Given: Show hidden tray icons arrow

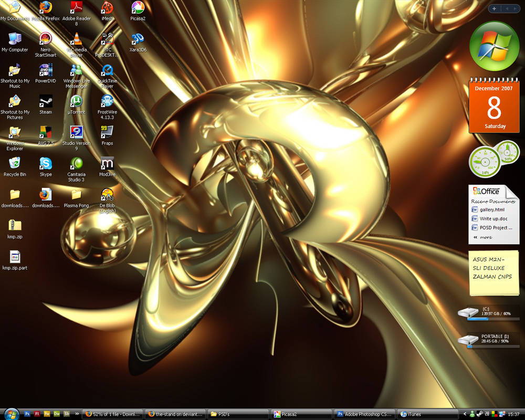Looking at the screenshot, I should coord(465,414).
